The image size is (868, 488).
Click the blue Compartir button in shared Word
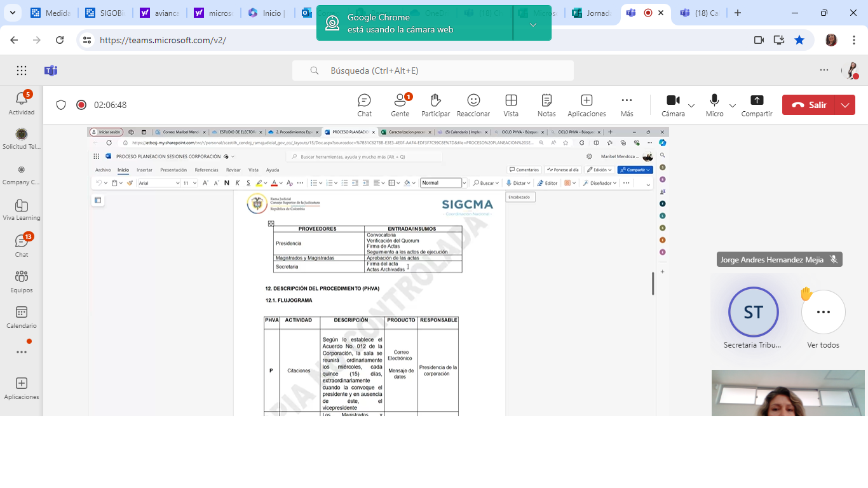coord(635,170)
